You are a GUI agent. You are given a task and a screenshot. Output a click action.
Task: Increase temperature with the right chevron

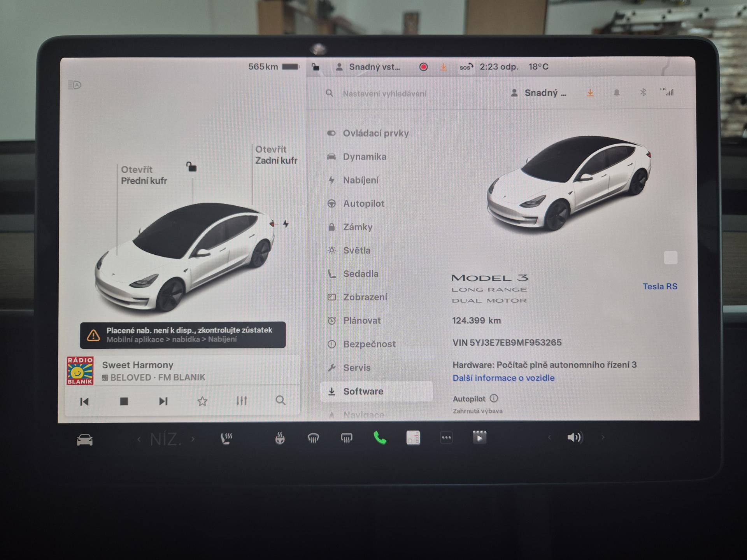tap(193, 439)
